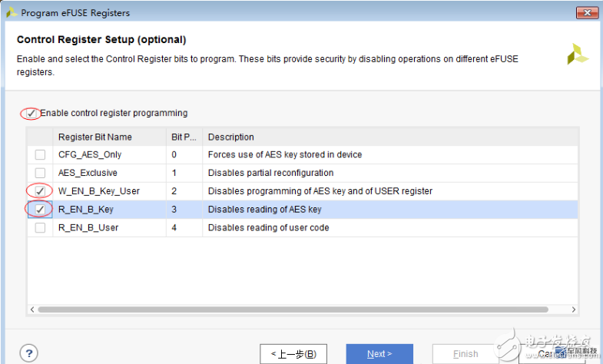Click the Register Bit Name column header
The height and width of the screenshot is (364, 603).
coord(95,137)
